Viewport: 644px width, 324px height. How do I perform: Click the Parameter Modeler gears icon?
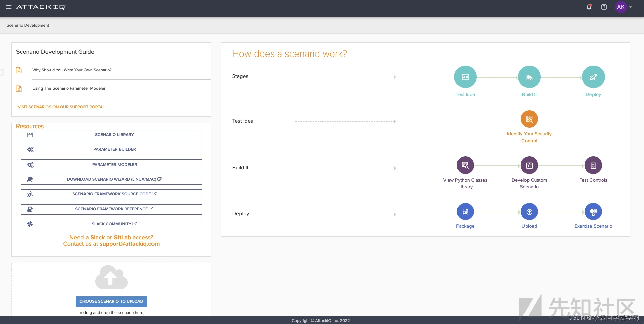30,165
